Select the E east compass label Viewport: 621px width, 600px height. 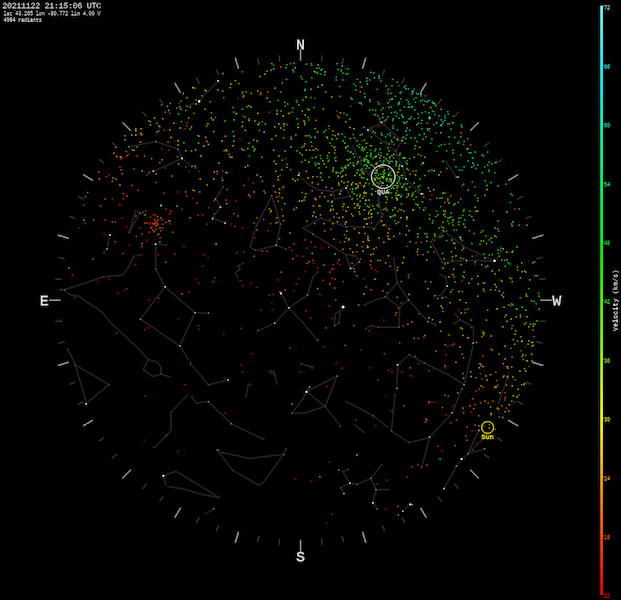(44, 301)
